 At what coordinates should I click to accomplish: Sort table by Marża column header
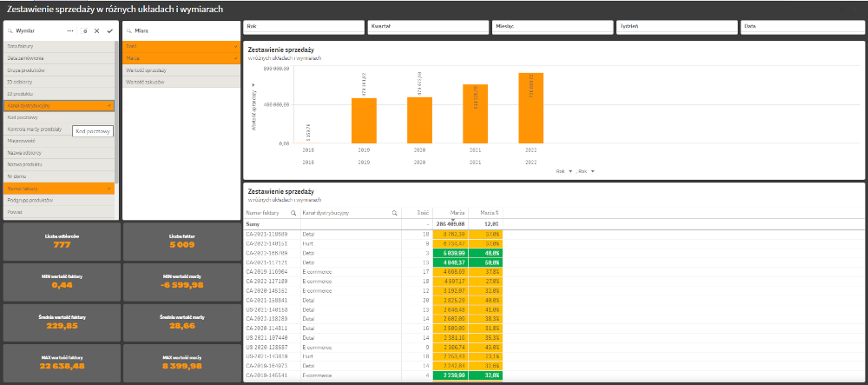point(450,213)
